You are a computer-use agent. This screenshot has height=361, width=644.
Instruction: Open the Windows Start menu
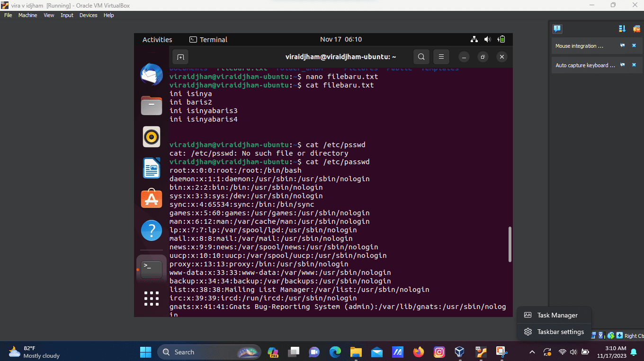coord(145,352)
